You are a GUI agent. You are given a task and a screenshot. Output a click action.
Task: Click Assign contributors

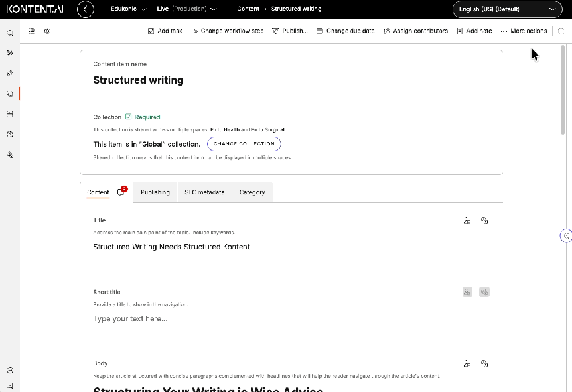pyautogui.click(x=415, y=31)
